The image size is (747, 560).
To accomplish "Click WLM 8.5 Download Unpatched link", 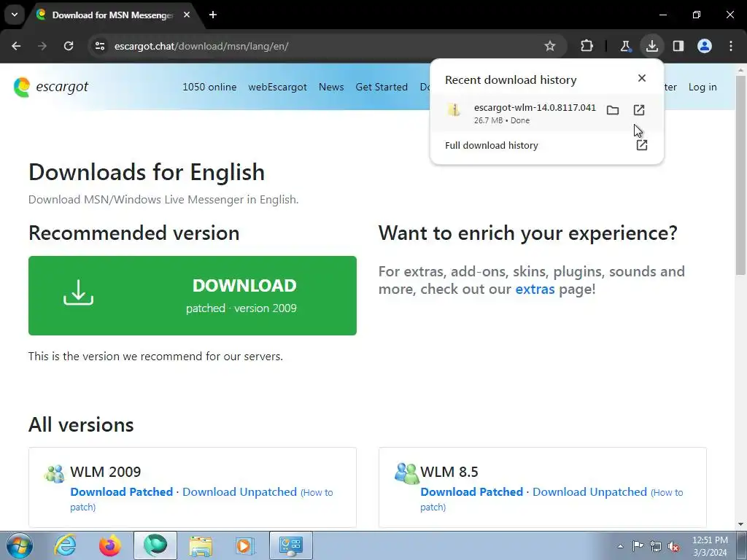I will (x=589, y=492).
